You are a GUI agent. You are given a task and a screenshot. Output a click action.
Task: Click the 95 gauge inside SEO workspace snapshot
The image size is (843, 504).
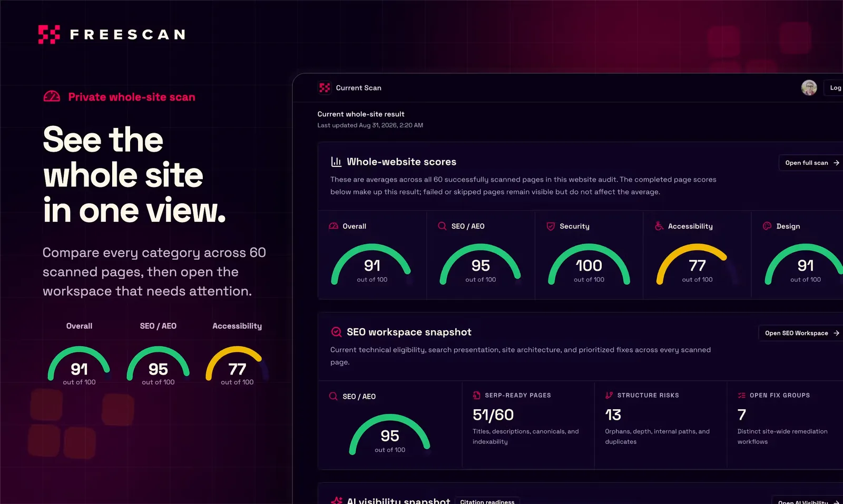[x=390, y=435]
